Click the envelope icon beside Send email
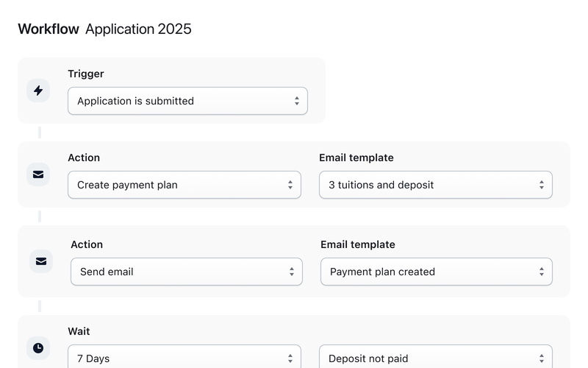Image resolution: width=588 pixels, height=368 pixels. point(41,261)
